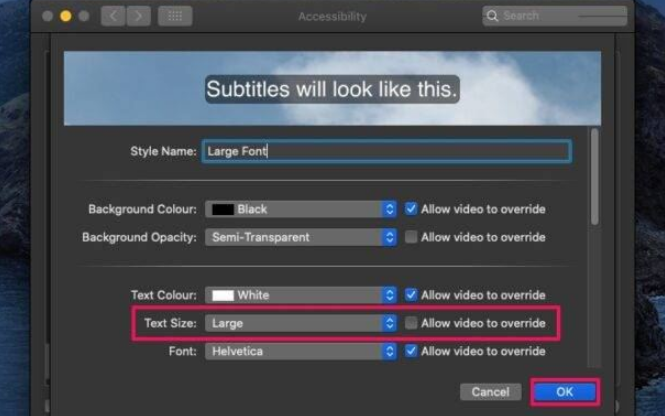This screenshot has width=665, height=416.
Task: Go forward with the toolbar forward arrow
Action: click(138, 16)
